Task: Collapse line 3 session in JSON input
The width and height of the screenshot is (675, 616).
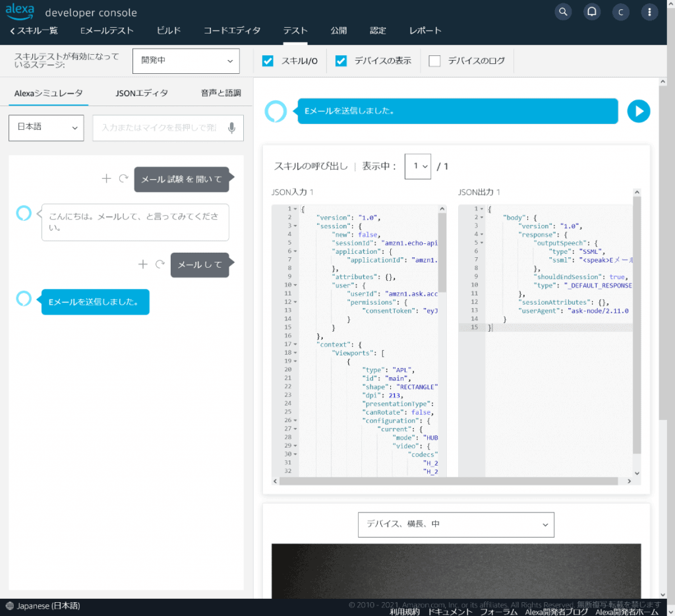Action: pos(295,226)
